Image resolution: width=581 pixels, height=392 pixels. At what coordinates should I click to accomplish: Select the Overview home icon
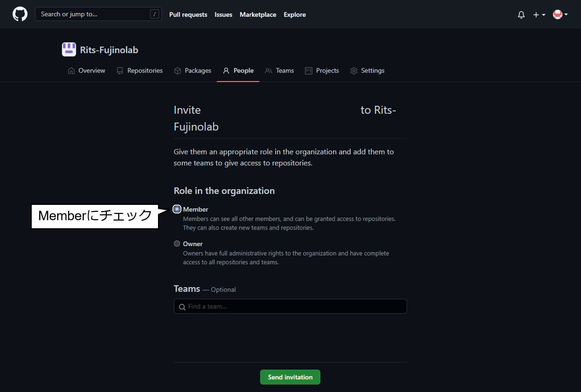point(71,70)
